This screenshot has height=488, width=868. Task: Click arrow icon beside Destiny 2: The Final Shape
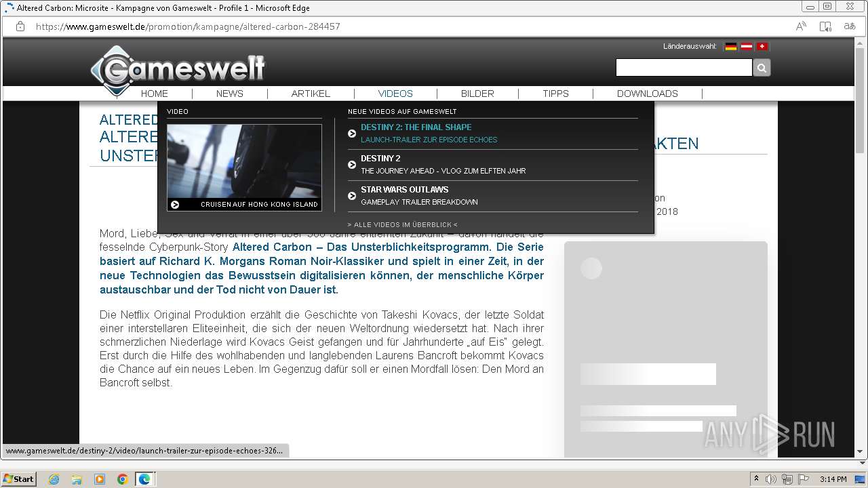click(352, 134)
